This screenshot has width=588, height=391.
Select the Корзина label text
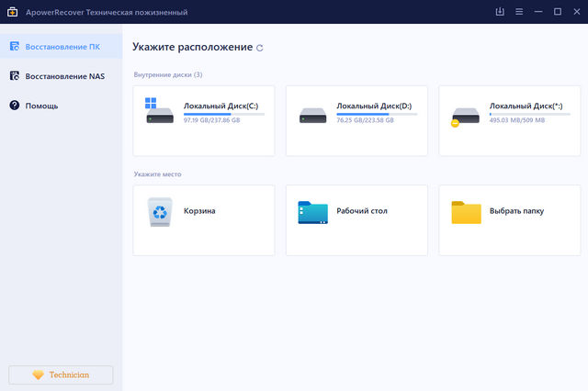pyautogui.click(x=199, y=211)
